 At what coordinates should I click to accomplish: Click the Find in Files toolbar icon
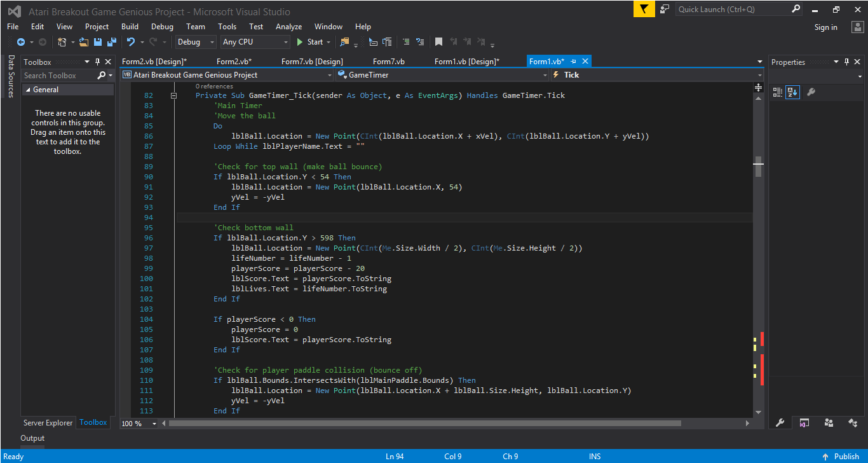click(344, 42)
